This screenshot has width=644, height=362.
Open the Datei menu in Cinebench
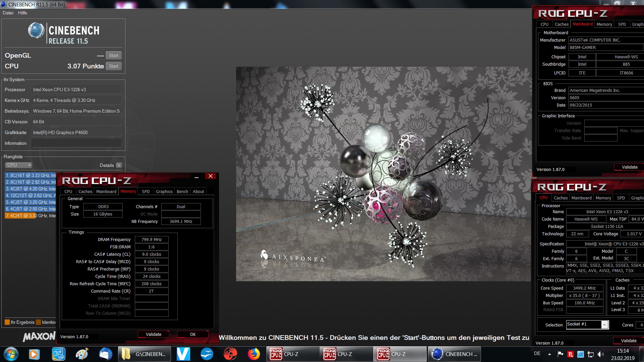point(8,13)
